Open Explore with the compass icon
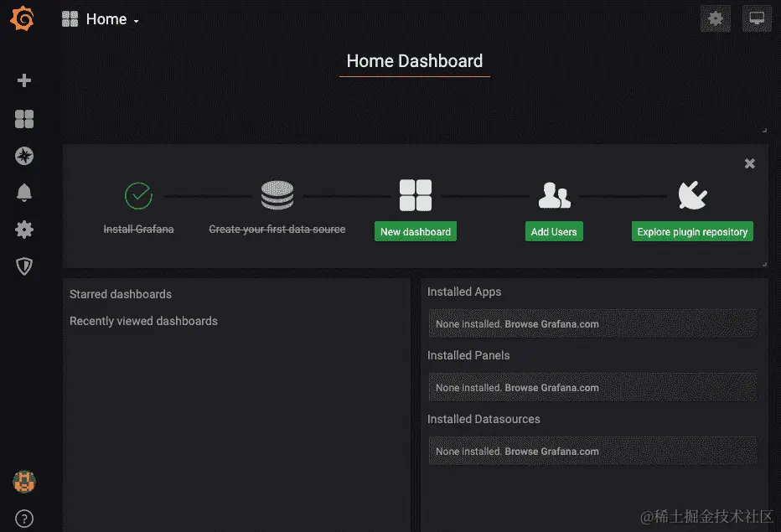This screenshot has height=532, width=781. point(23,156)
